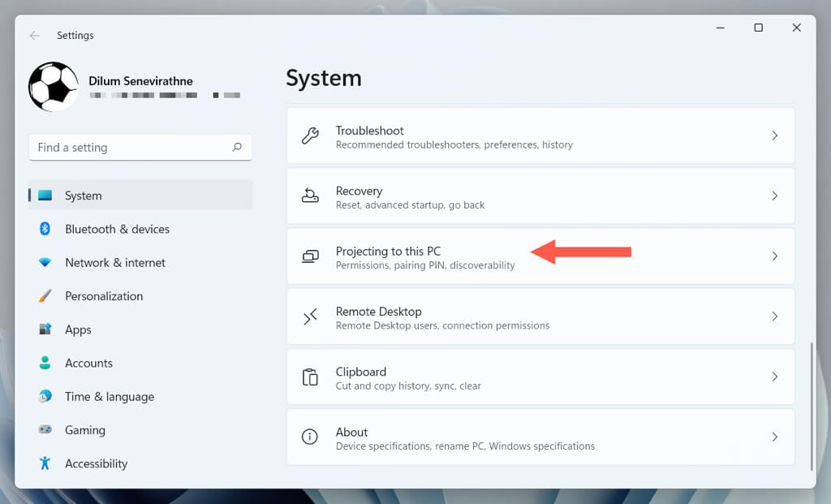Expand the Remote Desktop chevron arrow
The height and width of the screenshot is (504, 831).
774,317
